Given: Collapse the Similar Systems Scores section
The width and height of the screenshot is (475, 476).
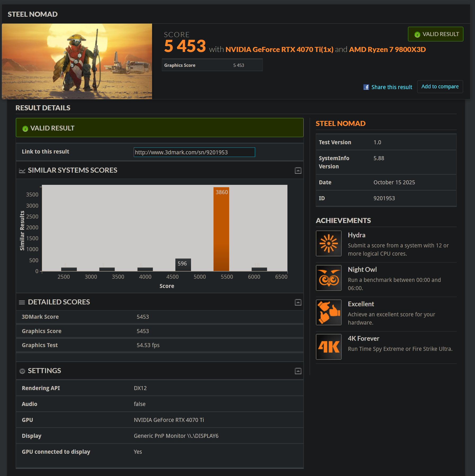Looking at the screenshot, I should tap(298, 171).
